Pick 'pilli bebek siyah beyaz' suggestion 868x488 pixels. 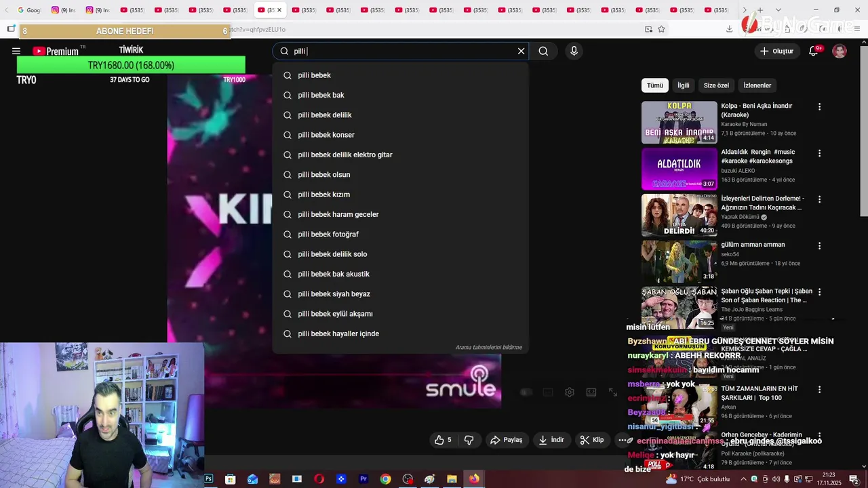(x=400, y=294)
